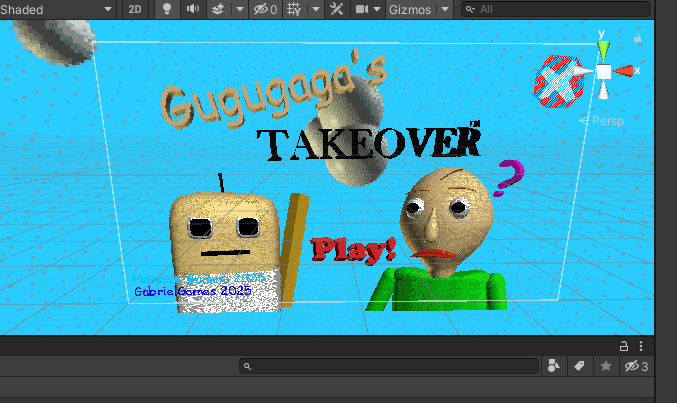Click the left gizmo axis cone

(584, 71)
